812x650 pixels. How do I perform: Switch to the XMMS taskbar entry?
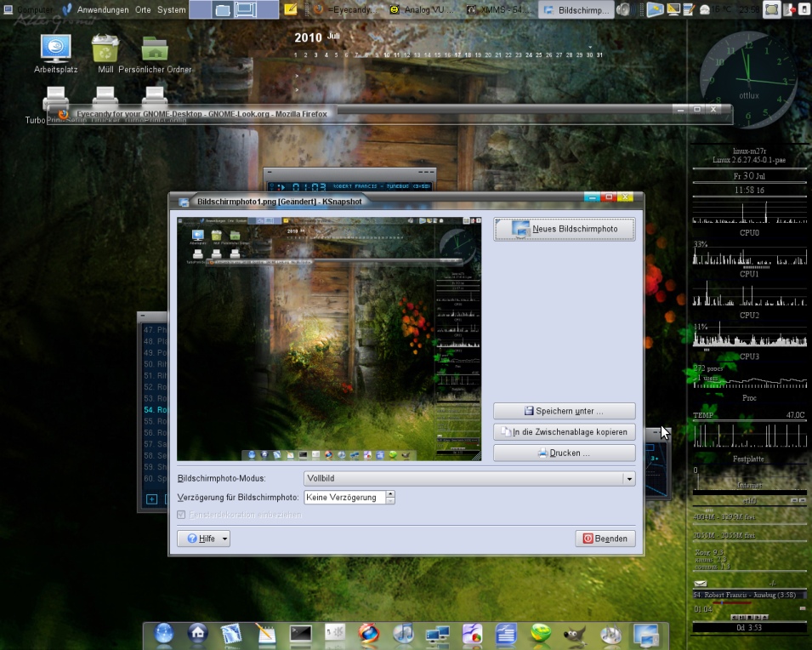tap(498, 9)
